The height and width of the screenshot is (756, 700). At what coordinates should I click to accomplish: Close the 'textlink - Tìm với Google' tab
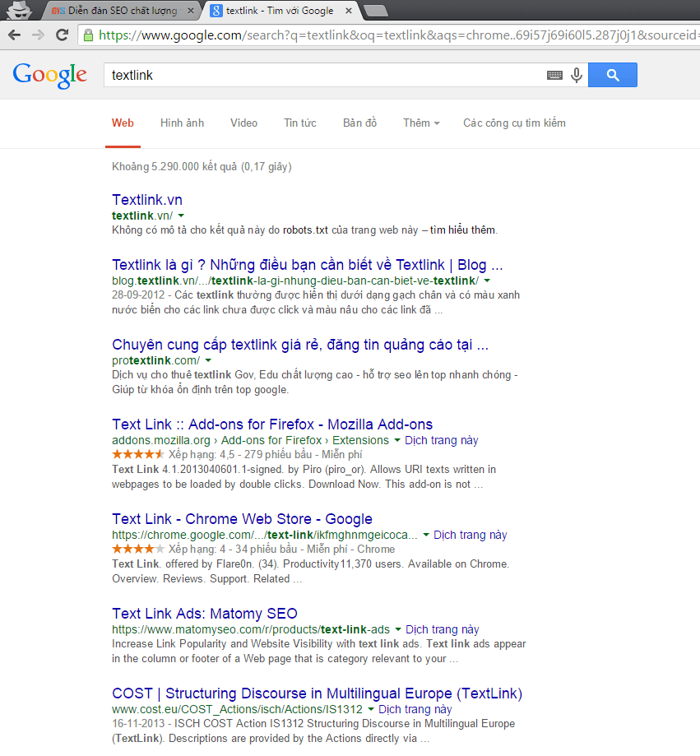click(349, 11)
